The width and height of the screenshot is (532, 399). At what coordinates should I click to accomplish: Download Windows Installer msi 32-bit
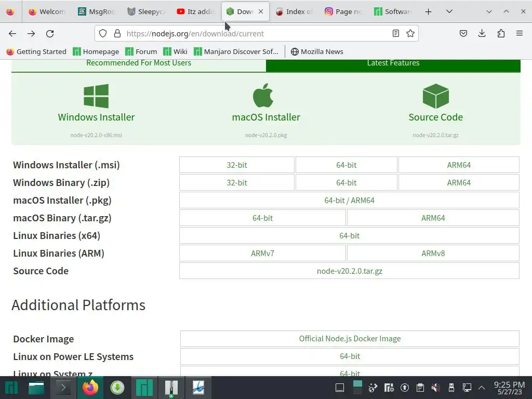point(237,165)
